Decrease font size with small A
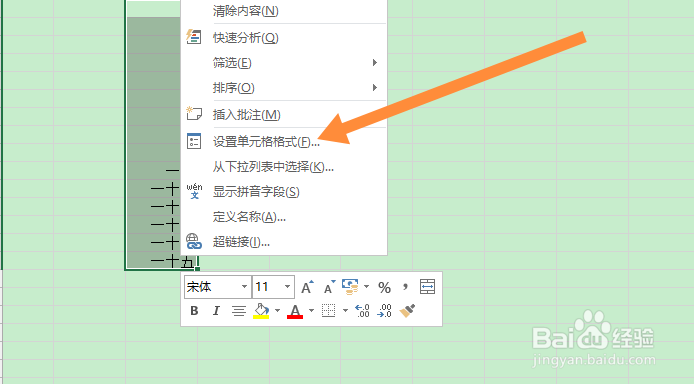This screenshot has height=384, width=694. [x=329, y=287]
